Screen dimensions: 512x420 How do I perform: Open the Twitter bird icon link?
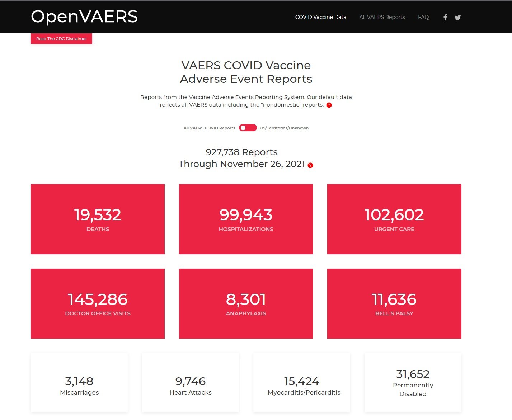457,17
